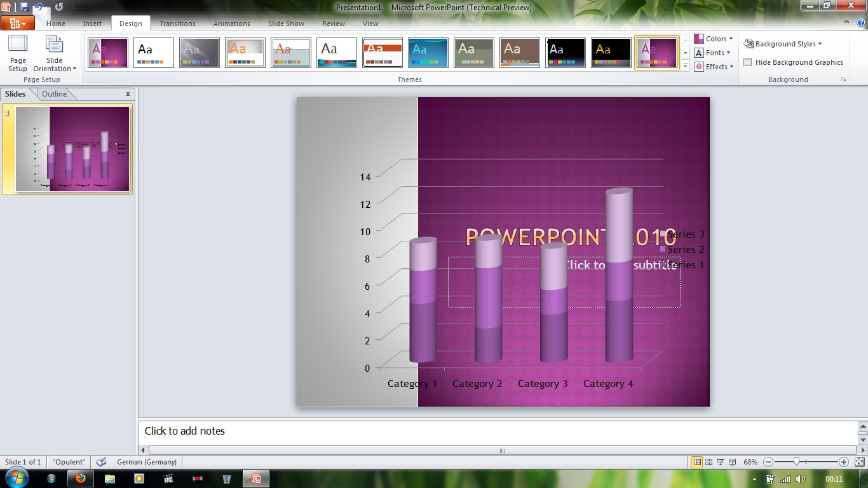868x488 pixels.
Task: Switch to Normal view
Action: [x=697, y=462]
